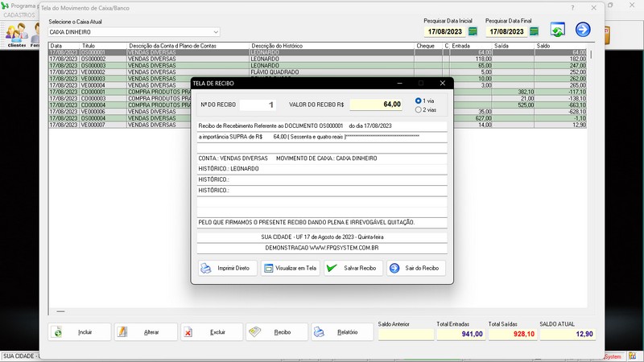
Task: Select row with title VE000007
Action: tap(317, 125)
